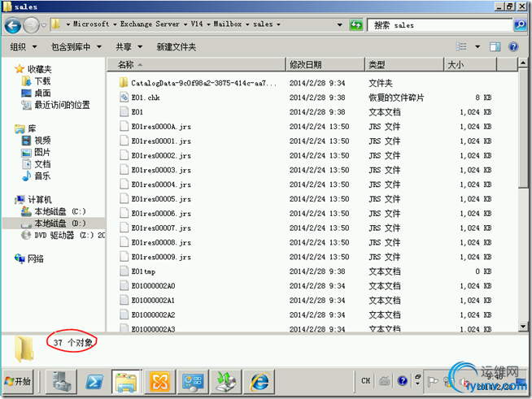Screen dimensions: 532x399
Task: Click the Microsoft breadcrumb segment
Action: coord(91,24)
